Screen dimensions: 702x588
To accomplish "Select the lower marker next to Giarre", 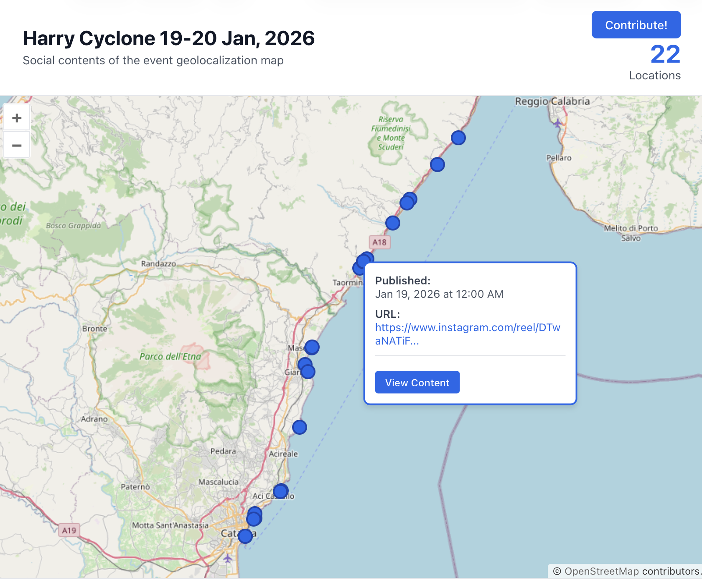I will pos(308,372).
